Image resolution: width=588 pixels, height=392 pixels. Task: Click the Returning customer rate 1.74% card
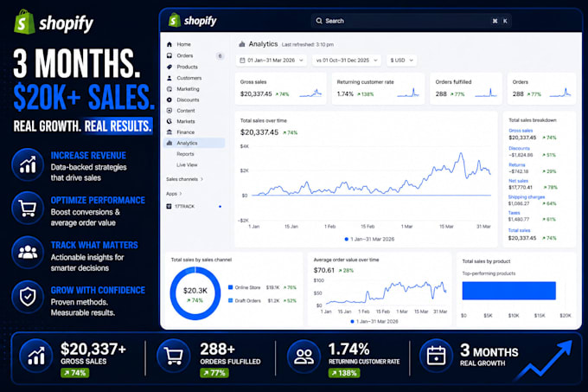tap(378, 88)
